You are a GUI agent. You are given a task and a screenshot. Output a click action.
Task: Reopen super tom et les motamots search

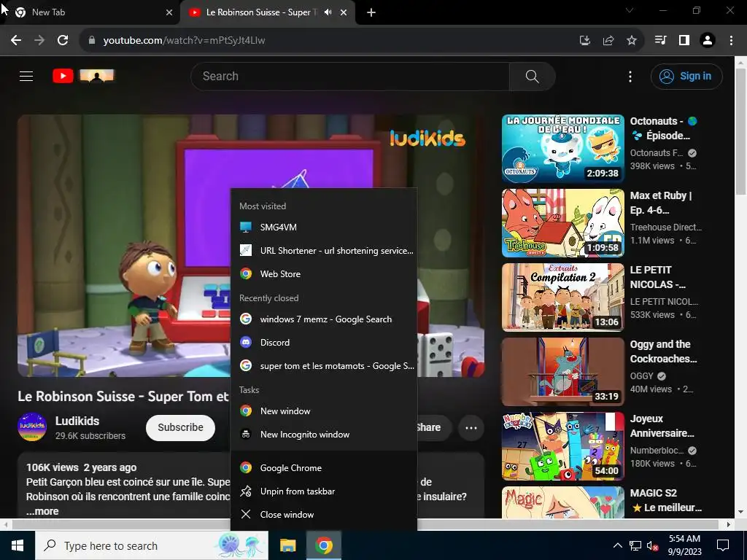point(324,366)
